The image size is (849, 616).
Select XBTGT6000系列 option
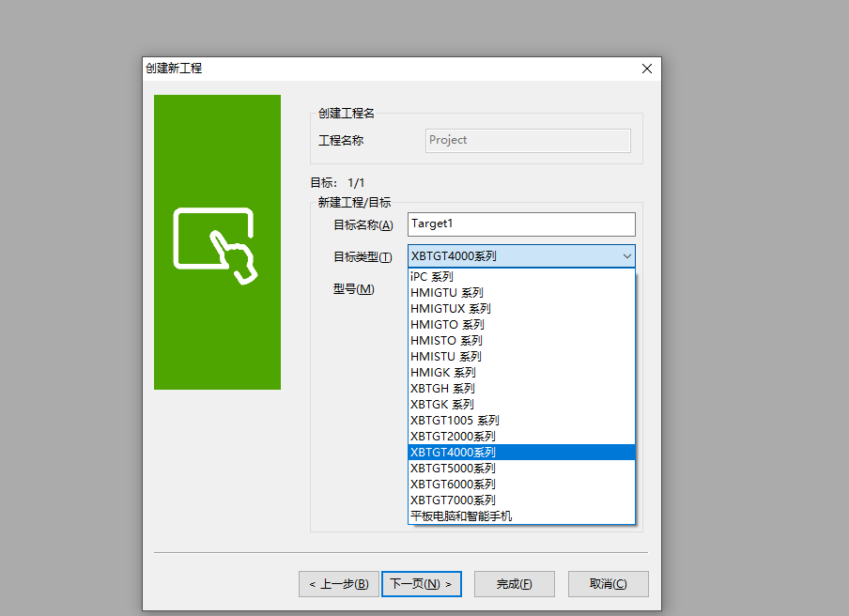pos(521,485)
